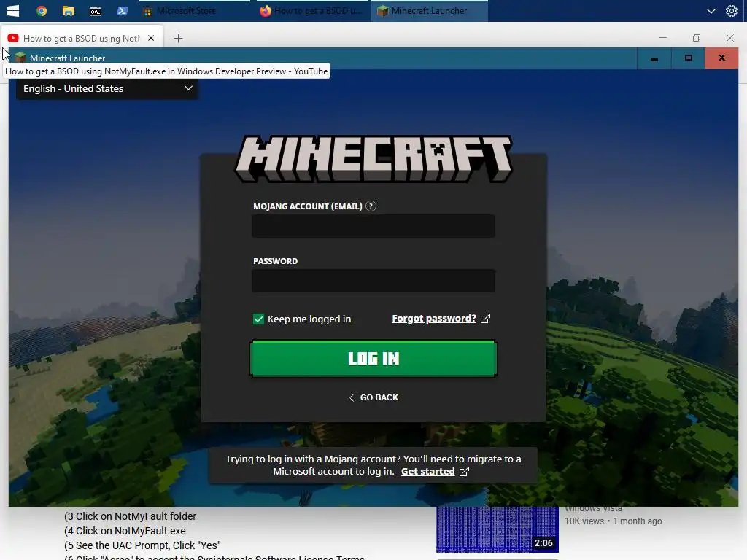Select the YouTube BSOD browser tab
Image resolution: width=747 pixels, height=560 pixels.
tap(81, 38)
